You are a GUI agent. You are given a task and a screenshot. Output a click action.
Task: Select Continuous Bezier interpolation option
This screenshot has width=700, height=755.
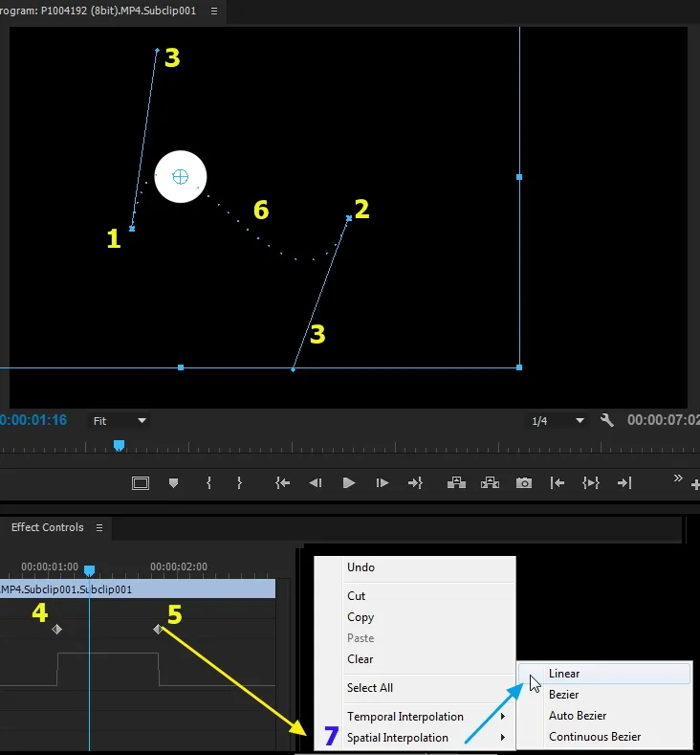click(604, 737)
